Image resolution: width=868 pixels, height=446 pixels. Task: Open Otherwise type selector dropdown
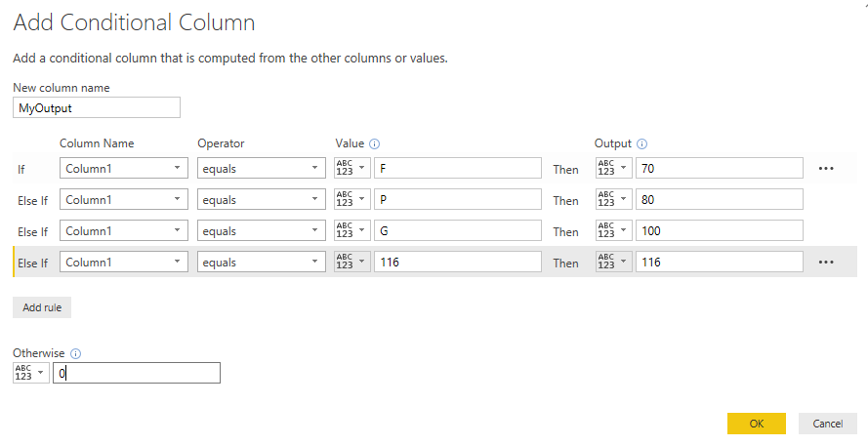[31, 373]
